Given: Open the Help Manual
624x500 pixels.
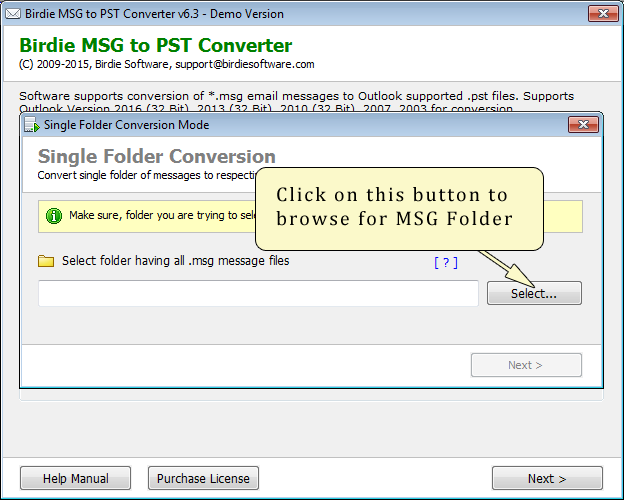Looking at the screenshot, I should pyautogui.click(x=76, y=478).
